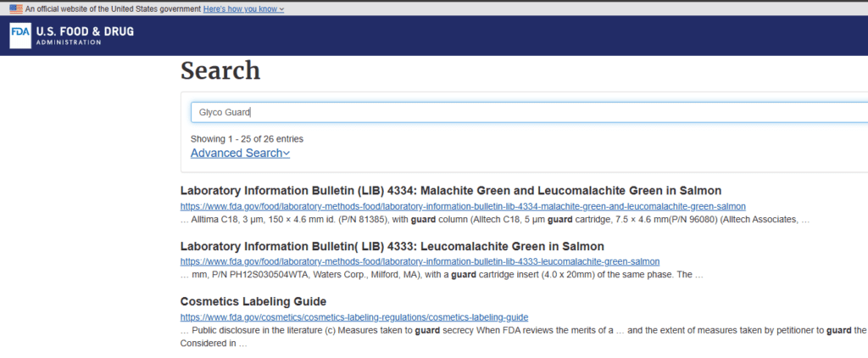868x358 pixels.
Task: Click the Alltima C18 guard column snippet text
Action: 495,220
